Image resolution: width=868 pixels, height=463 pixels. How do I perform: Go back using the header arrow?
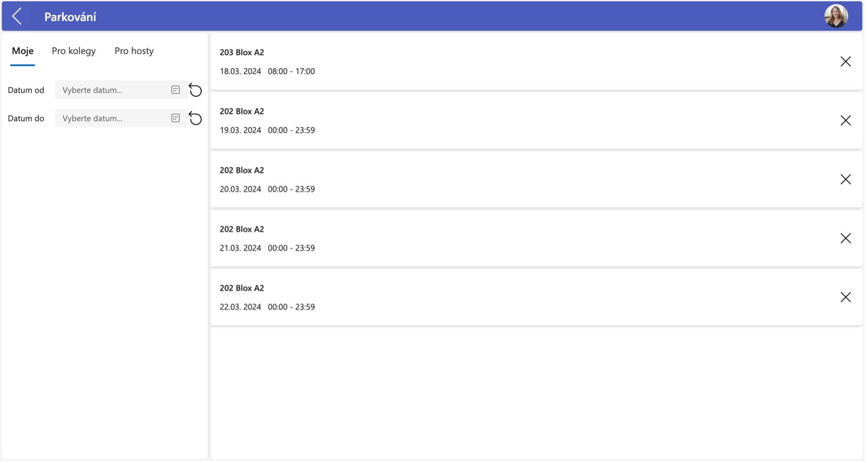click(x=17, y=16)
